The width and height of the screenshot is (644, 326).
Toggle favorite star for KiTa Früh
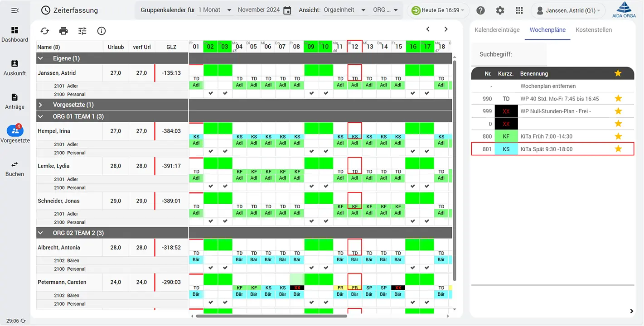tap(618, 136)
